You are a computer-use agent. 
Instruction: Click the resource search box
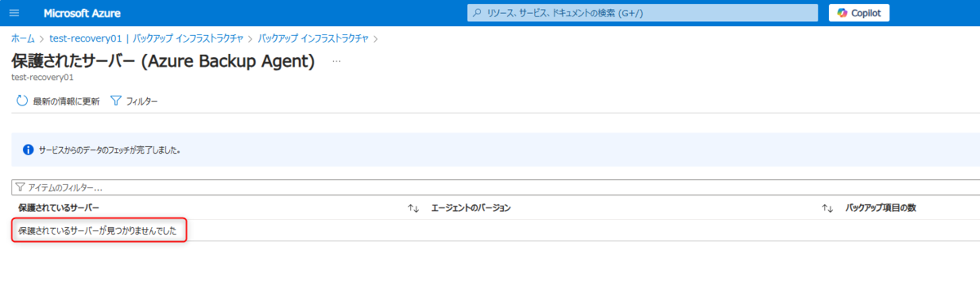pos(643,13)
